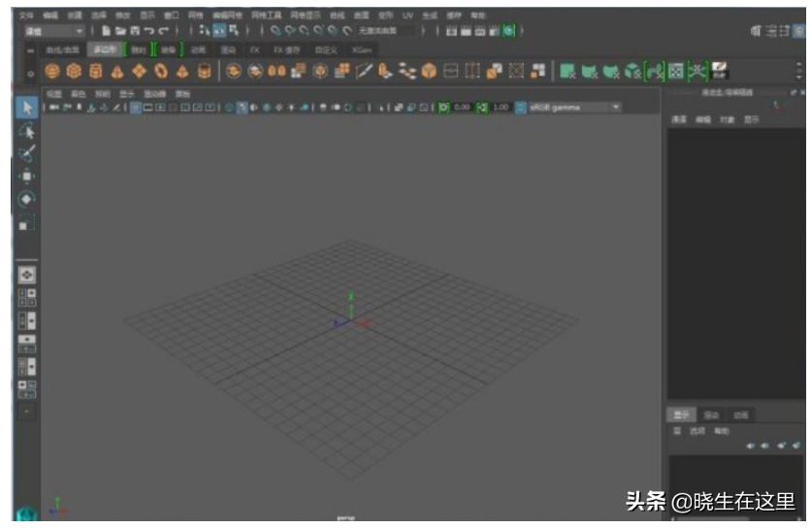Screen dimensions: 812x528
Task: Create a polygon plane from shelf
Action: (140, 71)
